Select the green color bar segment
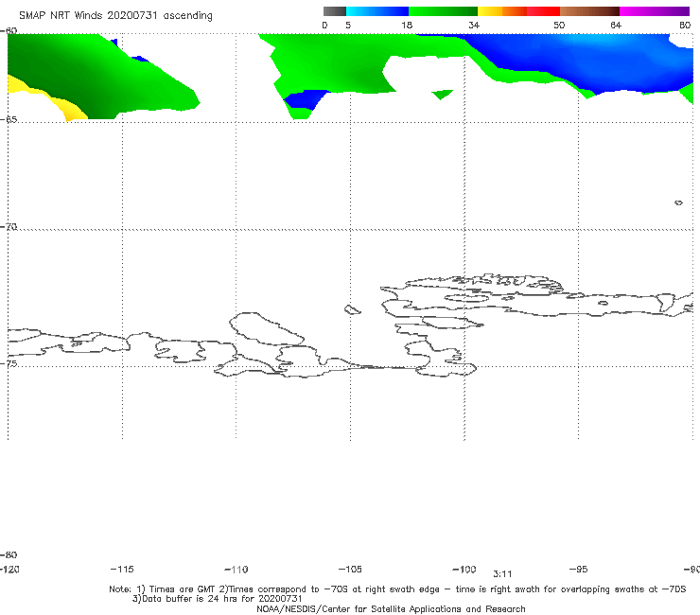Viewport: 700px width, 615px height. (x=443, y=11)
